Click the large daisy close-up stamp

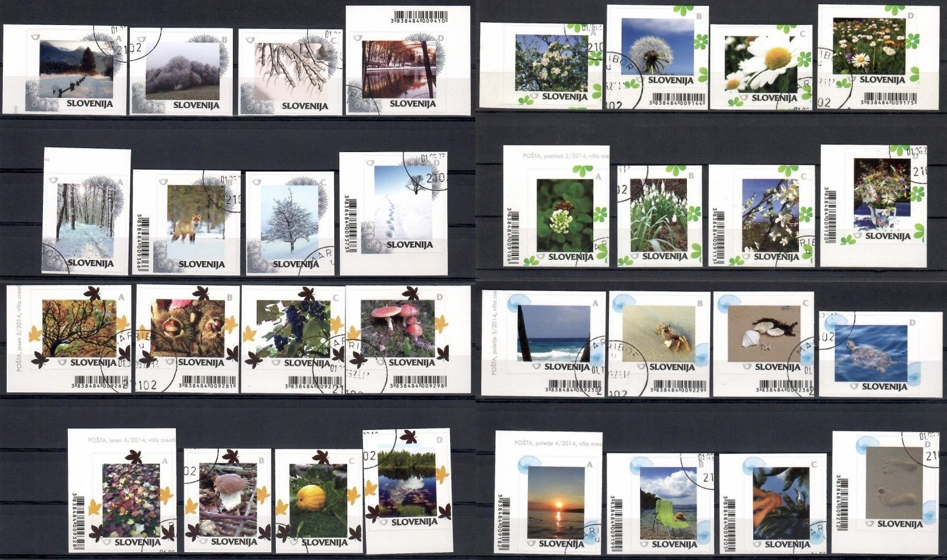click(x=761, y=67)
